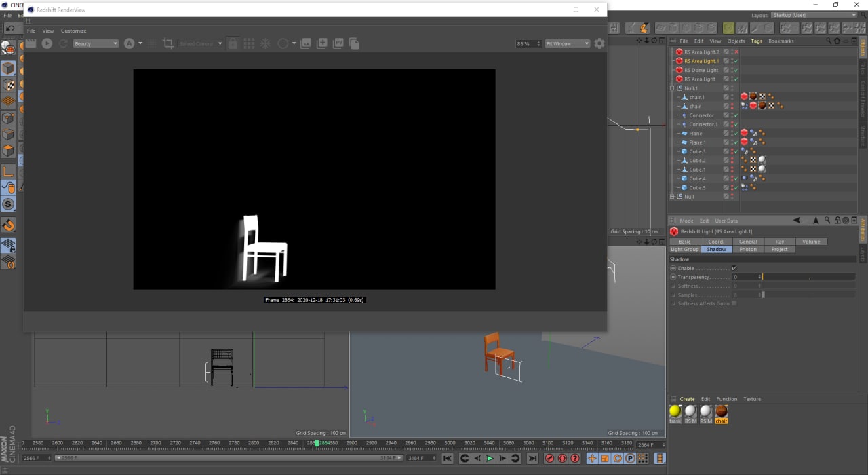This screenshot has width=868, height=475.
Task: Switch to the Light Group tab
Action: point(685,249)
